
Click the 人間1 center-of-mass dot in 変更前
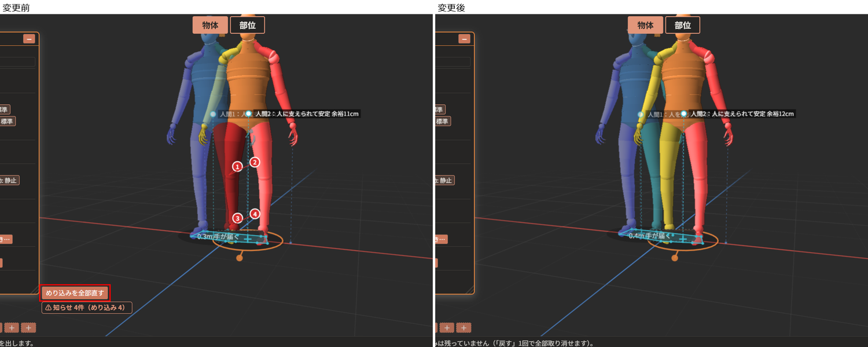click(213, 115)
